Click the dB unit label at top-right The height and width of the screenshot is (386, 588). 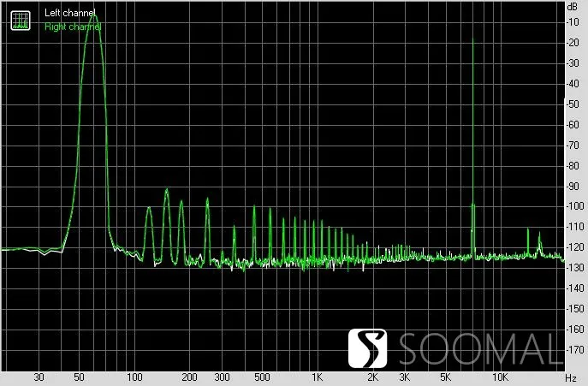tap(573, 6)
